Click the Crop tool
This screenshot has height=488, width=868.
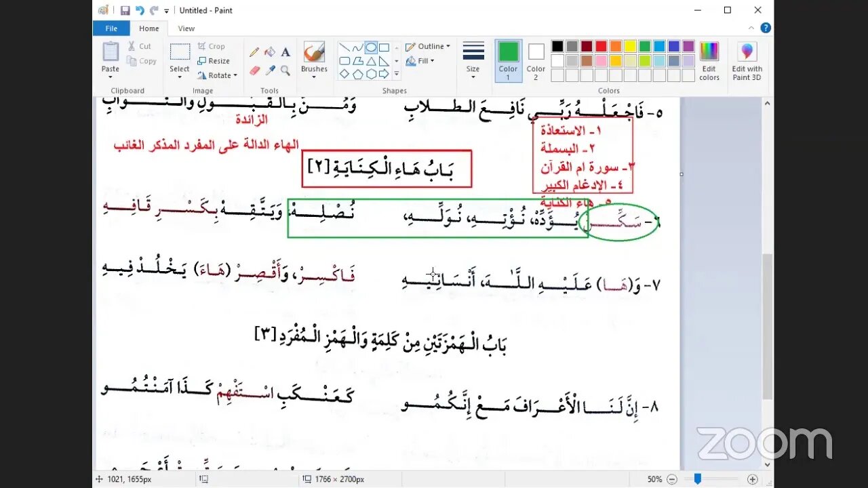(x=211, y=46)
